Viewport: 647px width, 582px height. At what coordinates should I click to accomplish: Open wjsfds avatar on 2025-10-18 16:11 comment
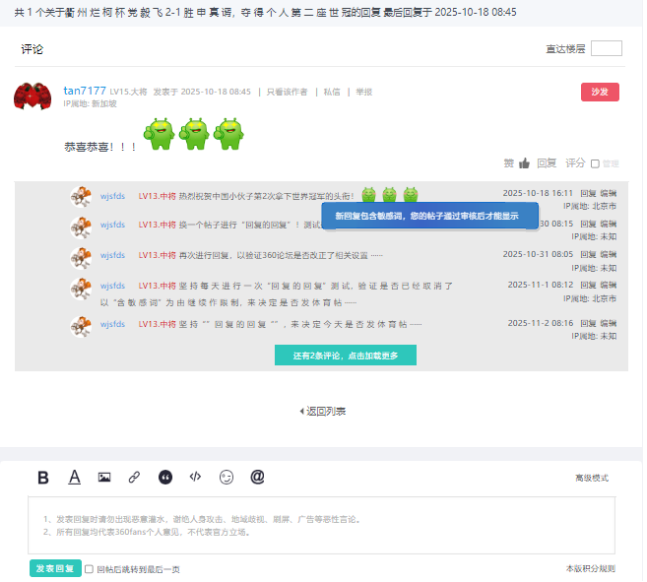click(x=81, y=196)
